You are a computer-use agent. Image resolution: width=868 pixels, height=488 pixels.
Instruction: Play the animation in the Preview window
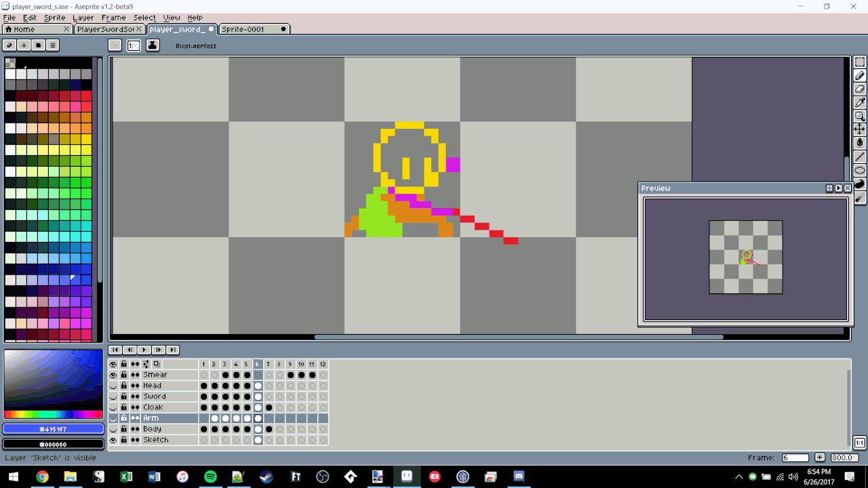point(838,188)
